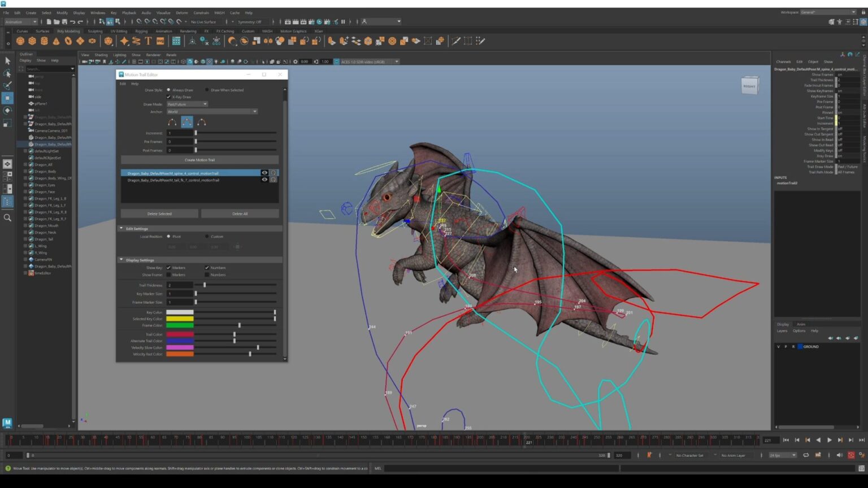Uncheck the X-Ray Draw checkbox
868x488 pixels.
pos(168,97)
